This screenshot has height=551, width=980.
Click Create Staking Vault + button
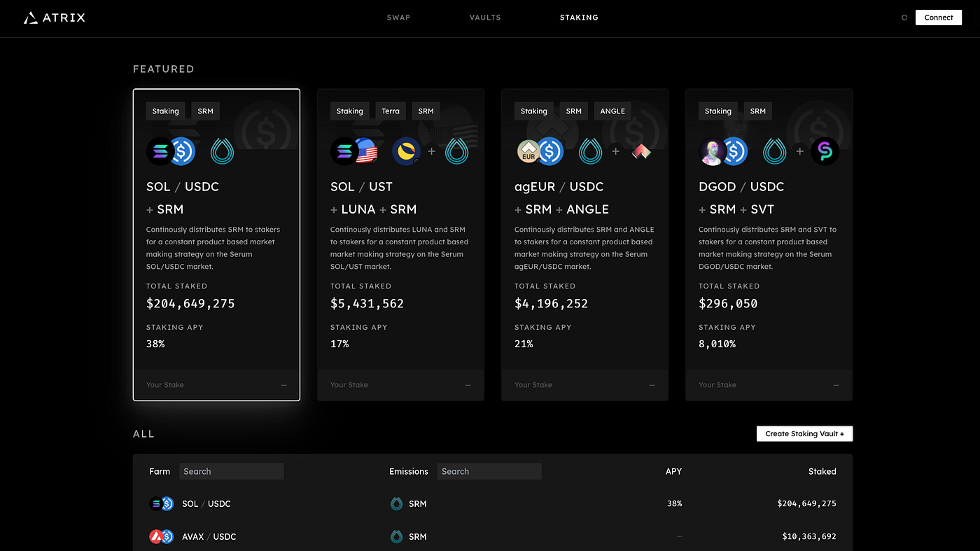[804, 434]
